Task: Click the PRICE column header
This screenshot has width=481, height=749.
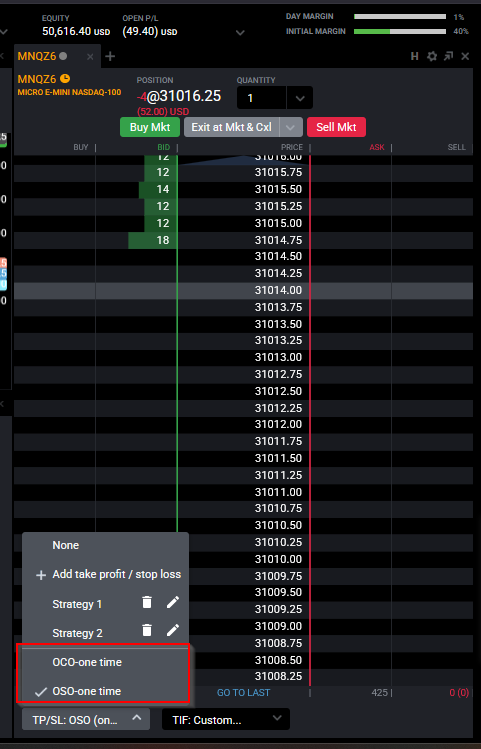Action: [x=291, y=147]
